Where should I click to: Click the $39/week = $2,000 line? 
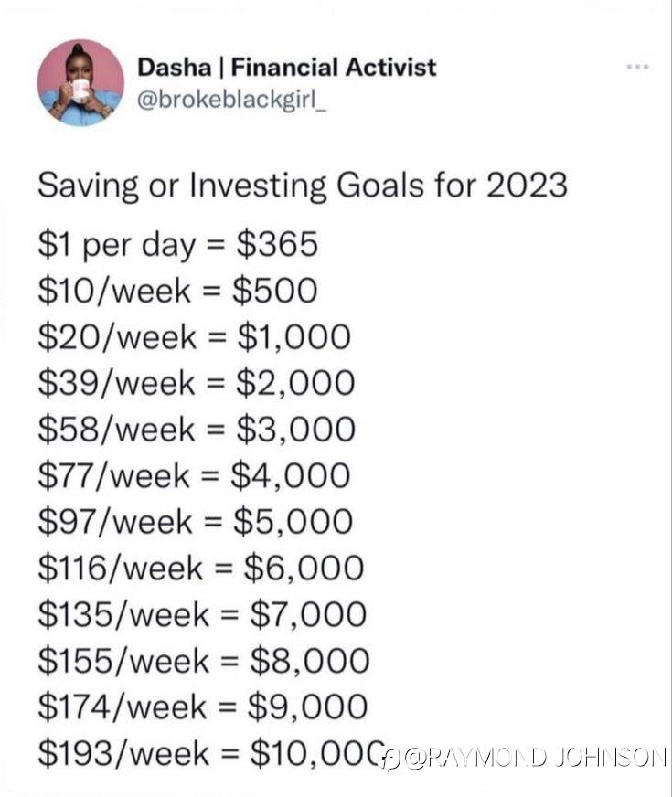click(x=197, y=383)
